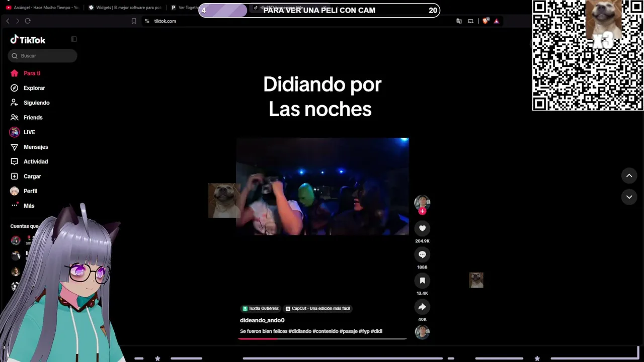Click the 40K share count
The height and width of the screenshot is (362, 644).
422,320
